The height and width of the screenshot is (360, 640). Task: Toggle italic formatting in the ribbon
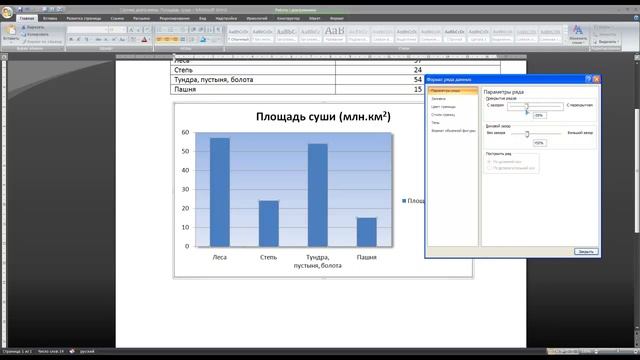pyautogui.click(x=78, y=40)
